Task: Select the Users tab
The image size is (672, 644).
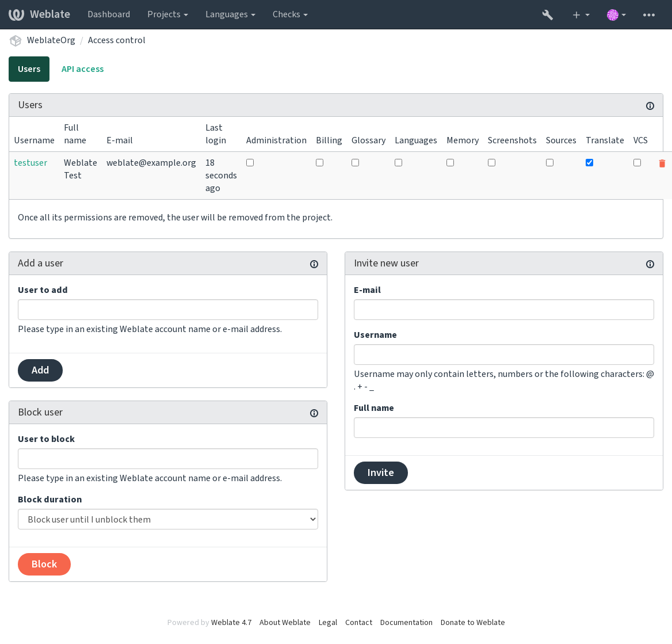Action: (29, 69)
